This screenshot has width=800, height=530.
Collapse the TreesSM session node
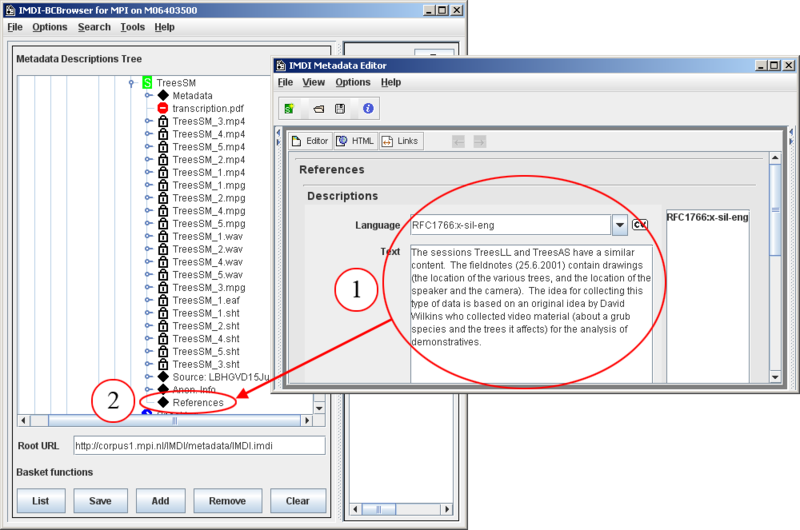pos(132,83)
